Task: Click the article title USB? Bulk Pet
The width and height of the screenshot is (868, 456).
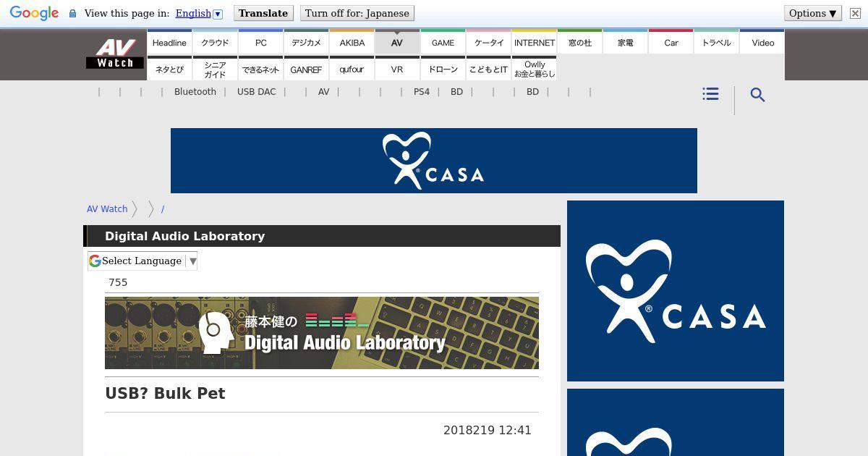Action: click(165, 394)
